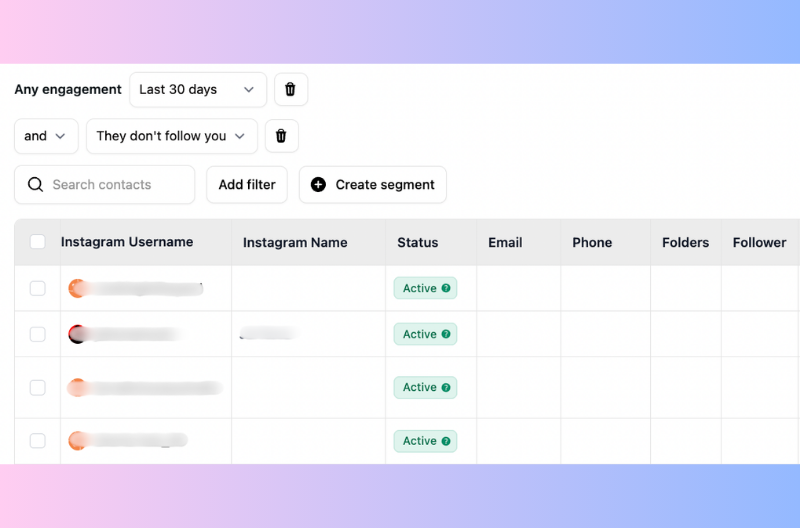The height and width of the screenshot is (528, 800).
Task: Click the Add filter button
Action: pos(247,185)
